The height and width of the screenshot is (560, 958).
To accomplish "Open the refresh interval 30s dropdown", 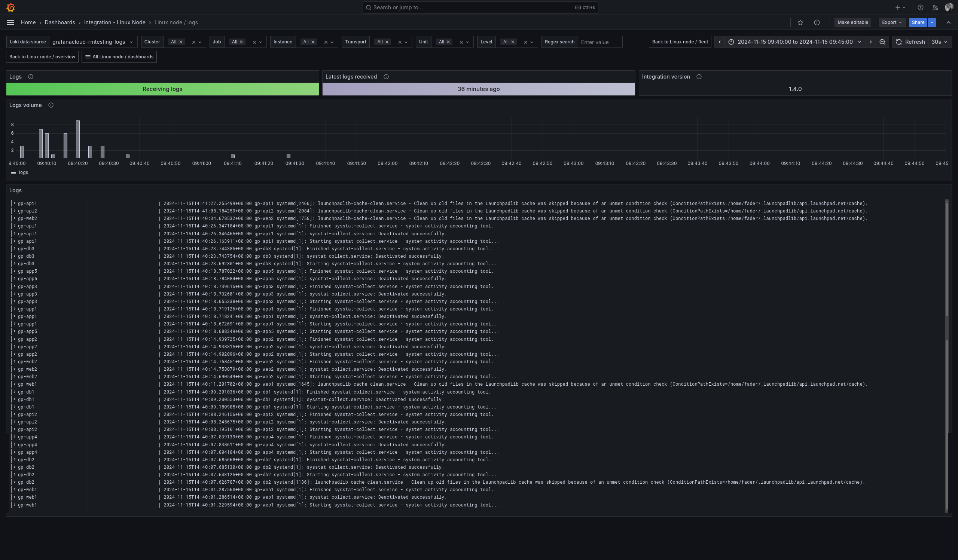I will 939,42.
